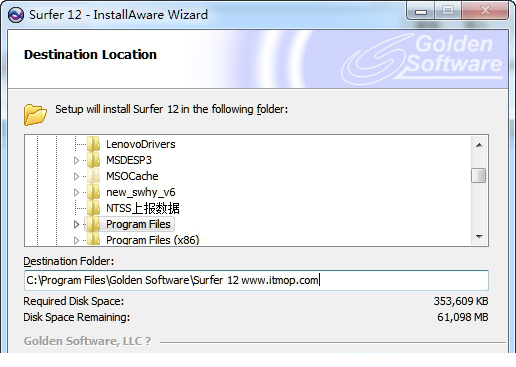
Task: Click the LenovoDrivers folder icon
Action: [93, 144]
